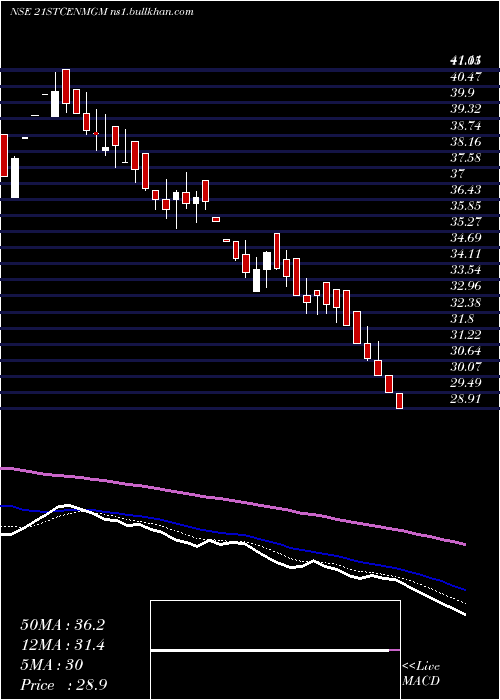Click the final red candlestick near 28.91
500x700 pixels.
pyautogui.click(x=400, y=401)
